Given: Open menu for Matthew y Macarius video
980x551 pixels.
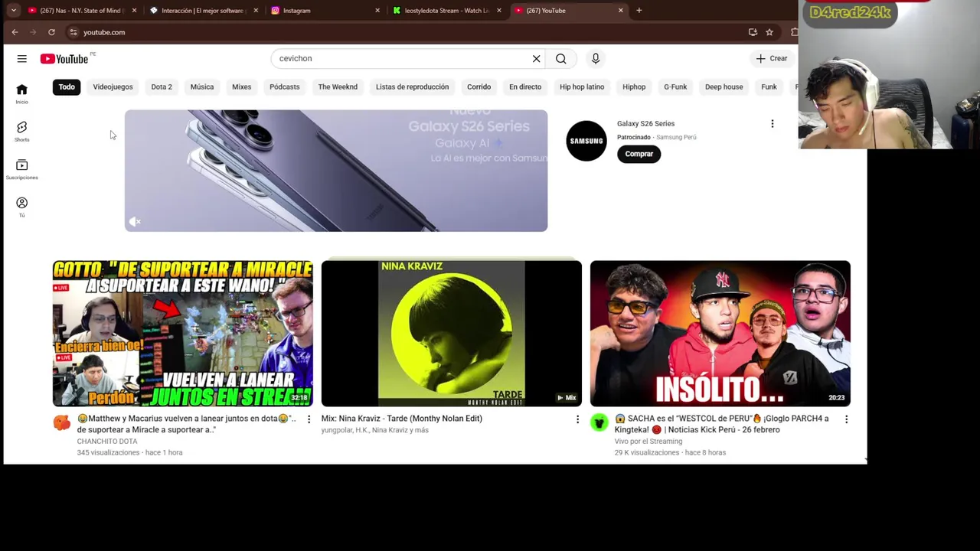Looking at the screenshot, I should 309,419.
